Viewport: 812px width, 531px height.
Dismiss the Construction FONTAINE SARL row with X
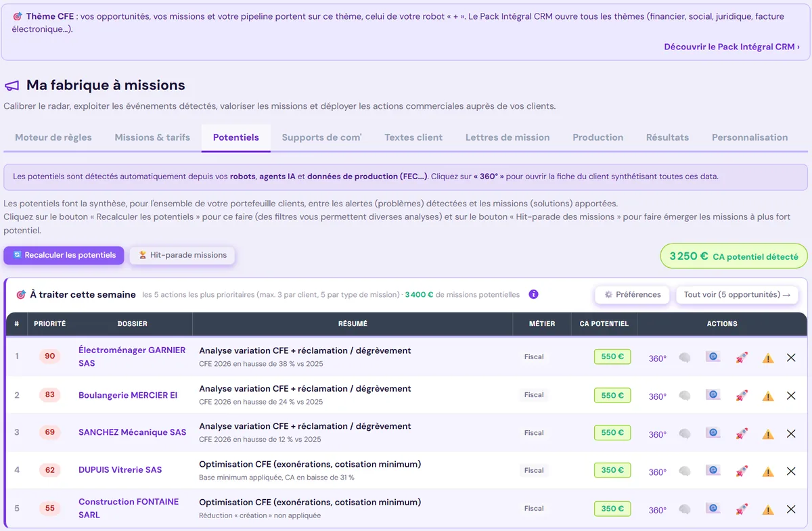(791, 509)
